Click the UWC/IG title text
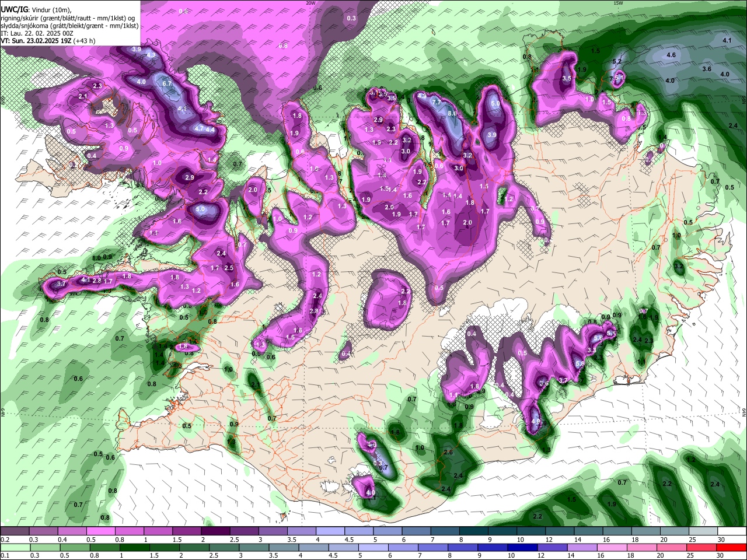Screen dimensions: 747x560 [x=13, y=10]
